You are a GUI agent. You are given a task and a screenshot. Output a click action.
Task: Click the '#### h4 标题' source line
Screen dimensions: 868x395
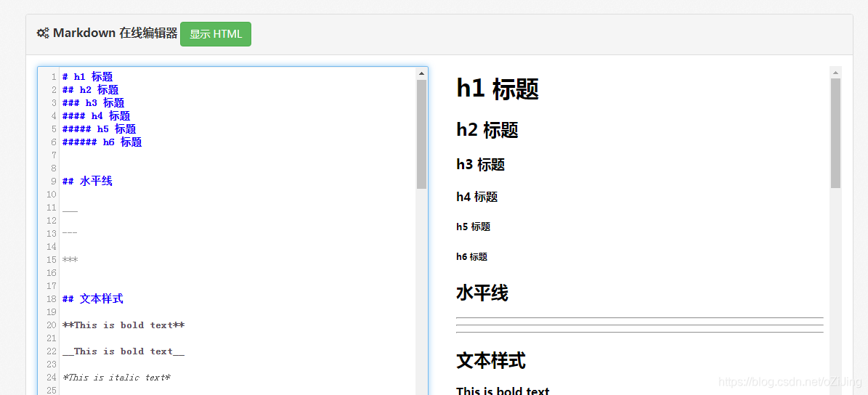coord(97,115)
